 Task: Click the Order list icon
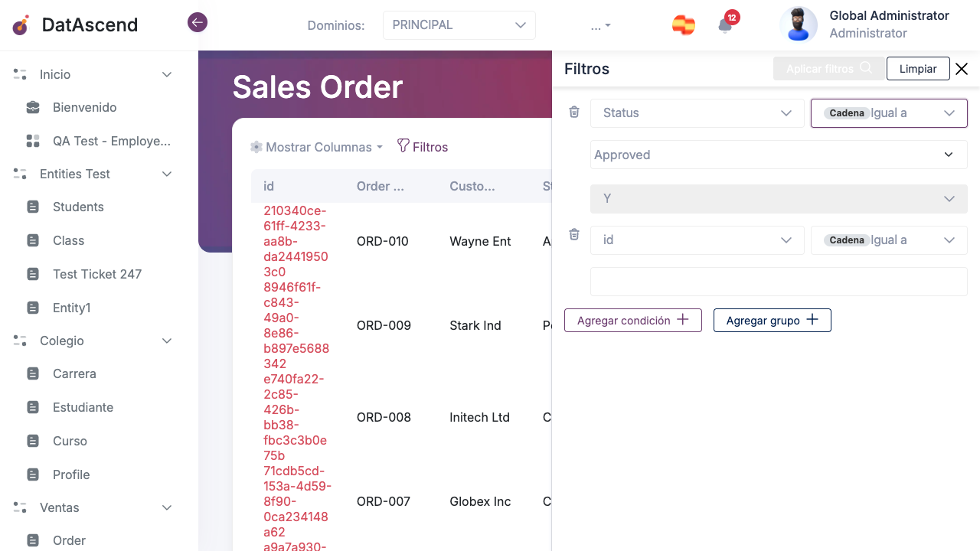pyautogui.click(x=33, y=540)
